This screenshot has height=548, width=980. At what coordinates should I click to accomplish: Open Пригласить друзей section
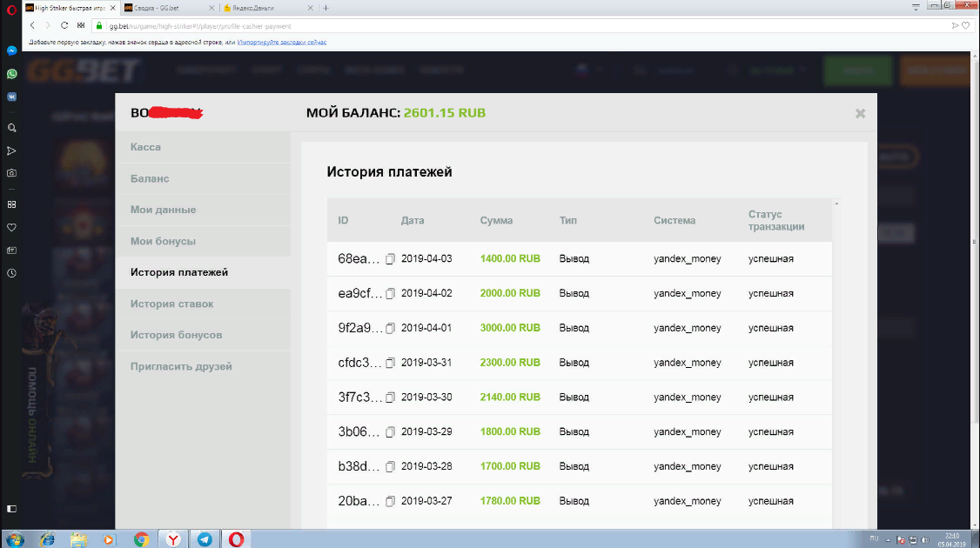click(x=203, y=367)
